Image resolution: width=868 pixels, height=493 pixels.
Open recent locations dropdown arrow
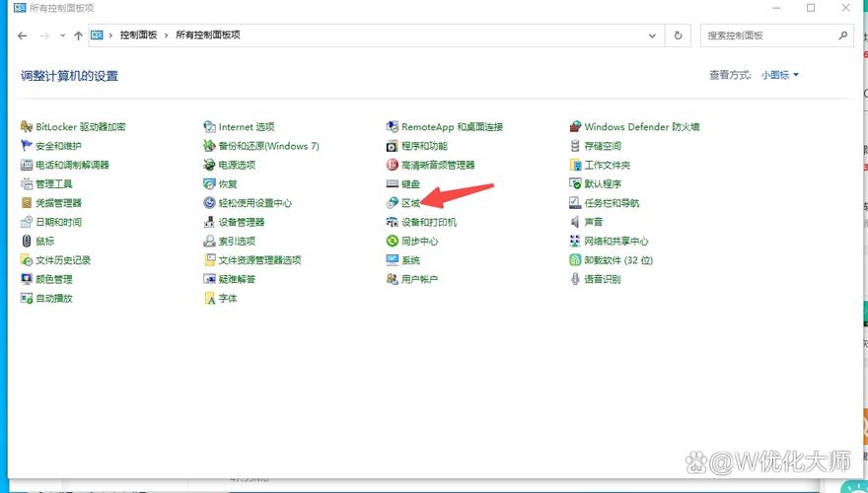(x=62, y=35)
